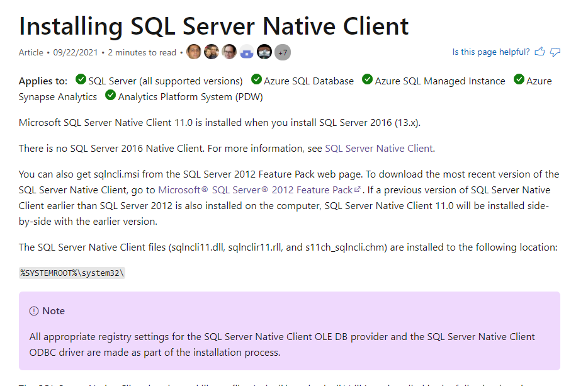Open the second contributor avatar
588x386 pixels.
(212, 52)
